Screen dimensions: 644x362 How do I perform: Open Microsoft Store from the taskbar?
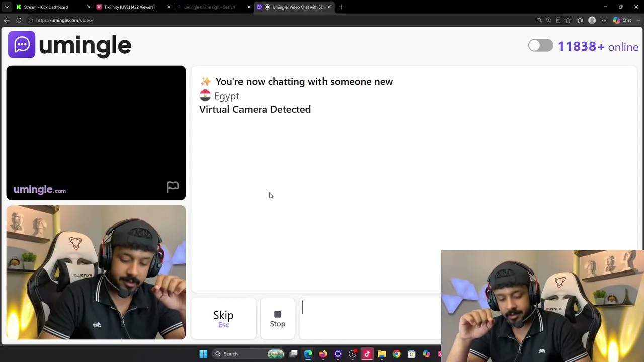[x=411, y=354]
